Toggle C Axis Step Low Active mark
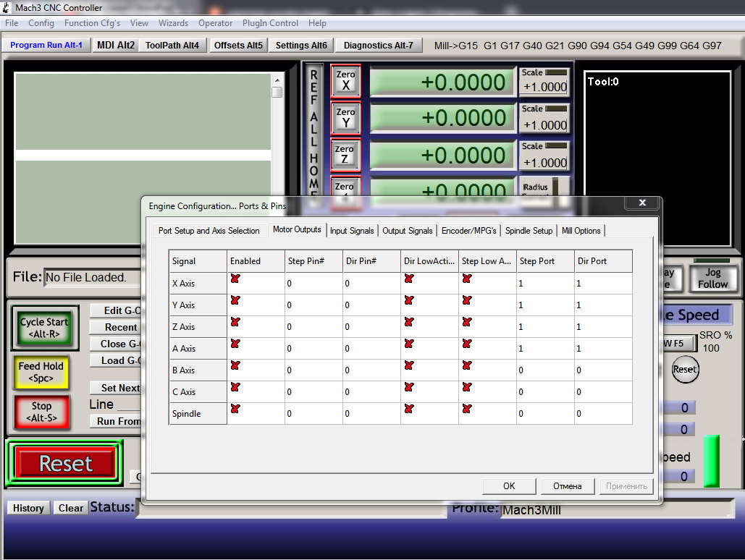Screen dimensions: 745x560 tap(467, 387)
